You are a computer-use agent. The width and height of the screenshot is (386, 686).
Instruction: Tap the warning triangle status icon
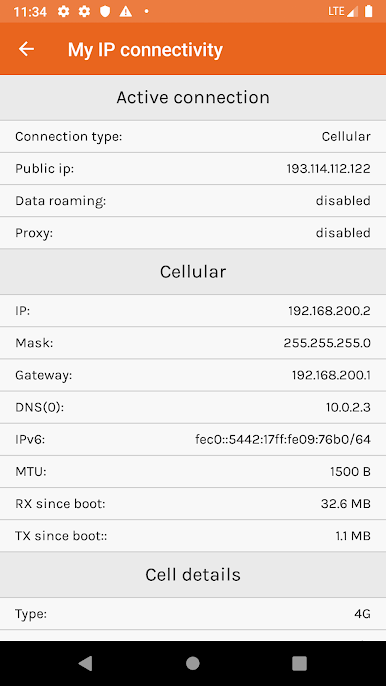[x=126, y=11]
